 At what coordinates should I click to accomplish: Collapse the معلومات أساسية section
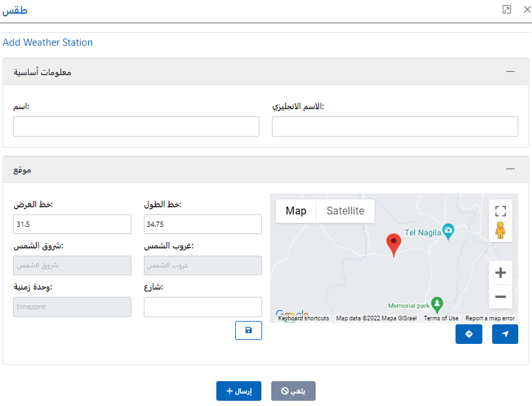coord(510,72)
